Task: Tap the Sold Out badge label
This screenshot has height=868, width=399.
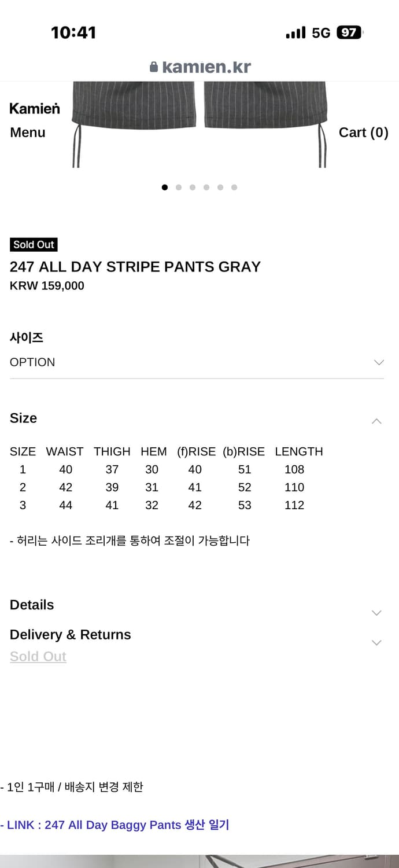Action: click(x=34, y=244)
